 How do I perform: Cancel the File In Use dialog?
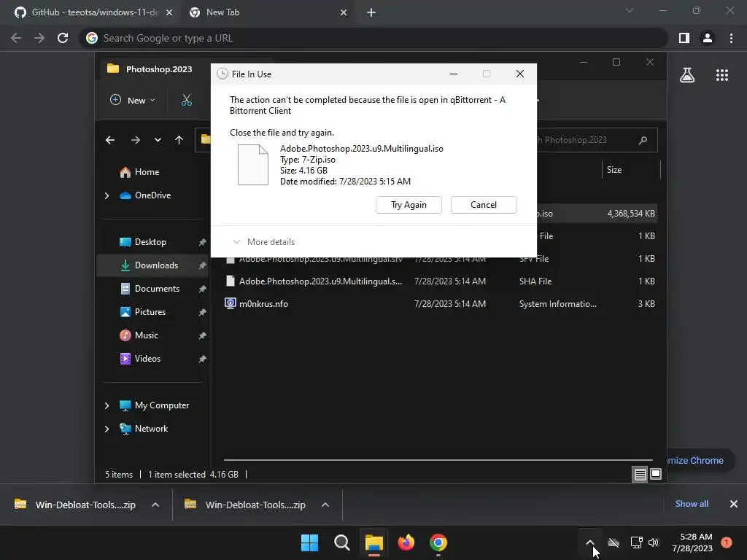(484, 205)
